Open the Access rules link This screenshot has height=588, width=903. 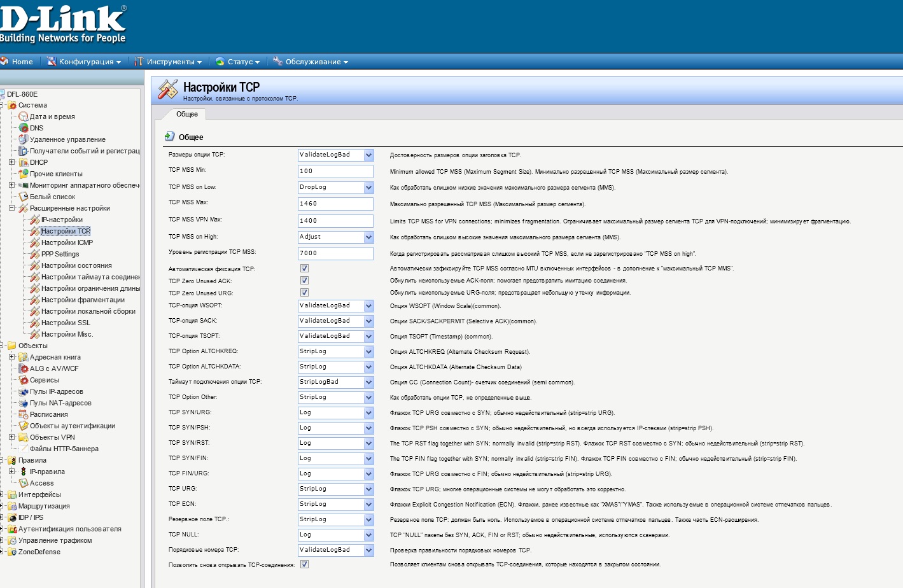41,483
